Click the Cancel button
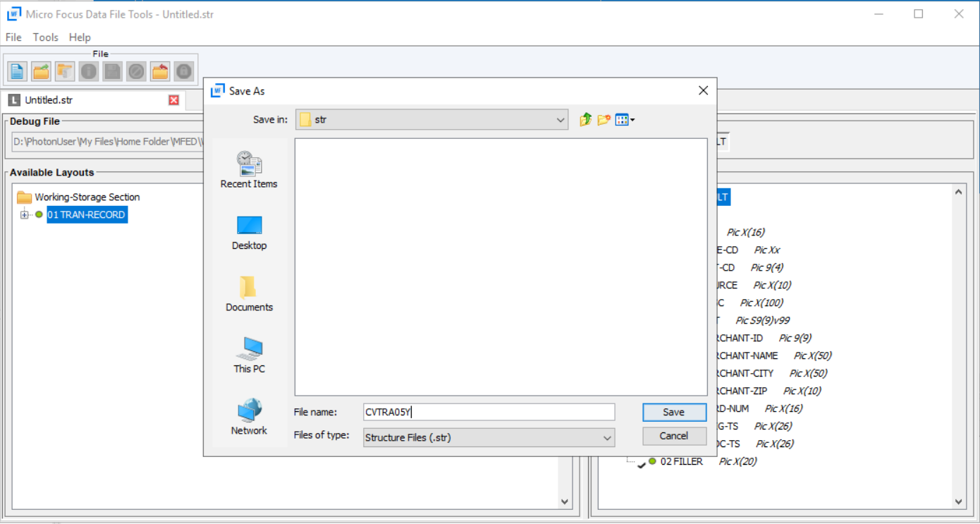980x524 pixels. (x=673, y=436)
